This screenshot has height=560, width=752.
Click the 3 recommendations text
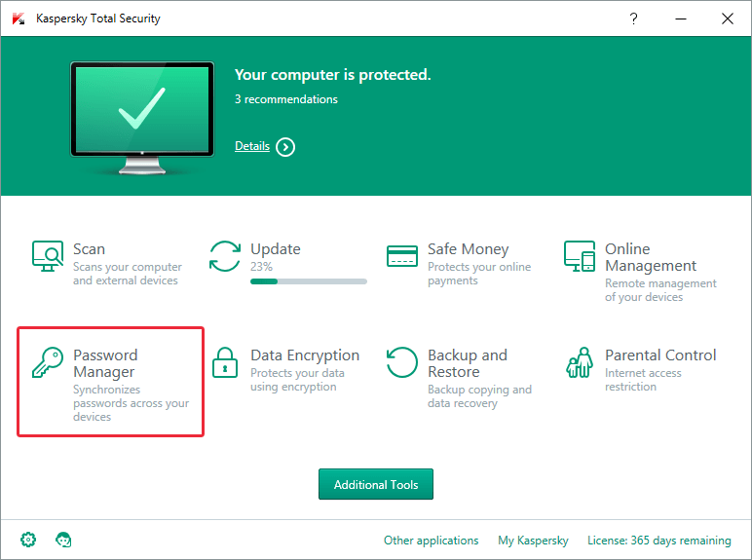286,99
